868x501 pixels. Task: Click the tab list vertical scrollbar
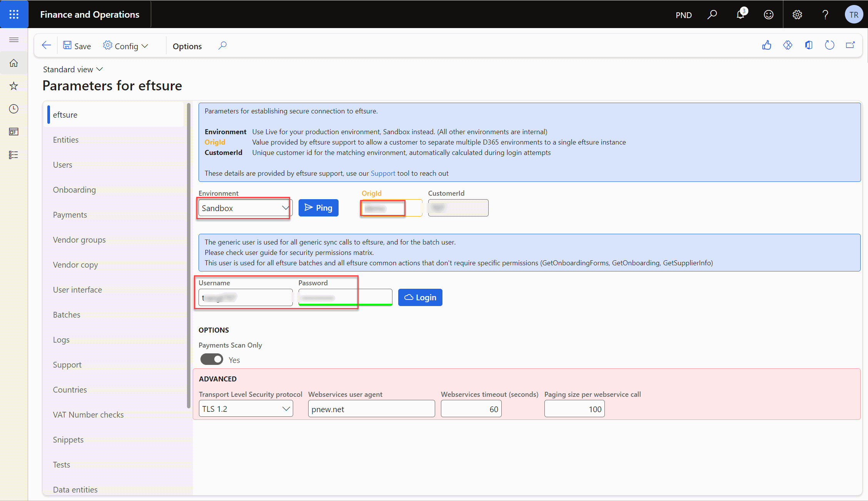click(x=189, y=256)
